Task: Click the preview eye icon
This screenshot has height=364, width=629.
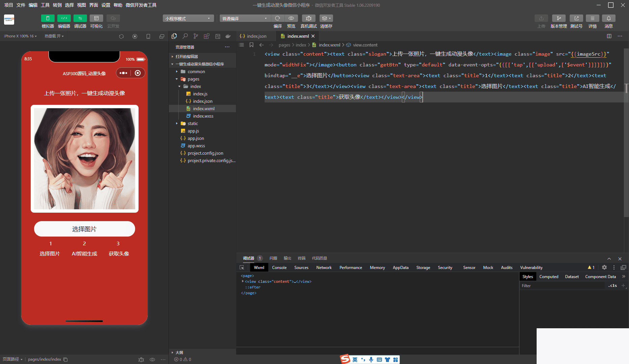Action: pos(291,18)
